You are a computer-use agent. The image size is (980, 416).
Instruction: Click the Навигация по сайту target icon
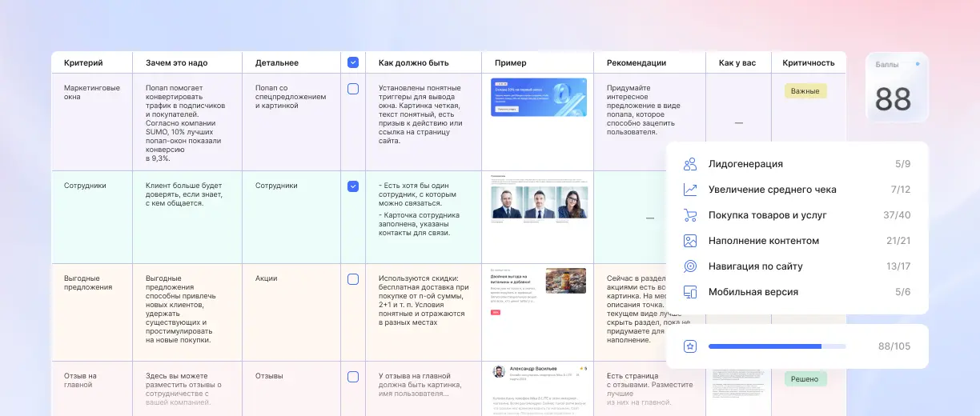[690, 266]
